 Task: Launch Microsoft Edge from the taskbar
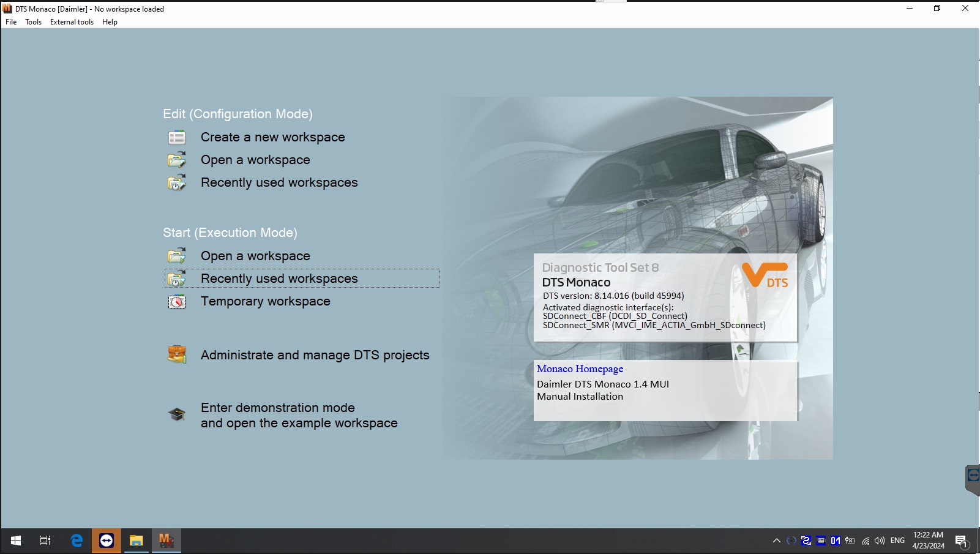[77, 541]
